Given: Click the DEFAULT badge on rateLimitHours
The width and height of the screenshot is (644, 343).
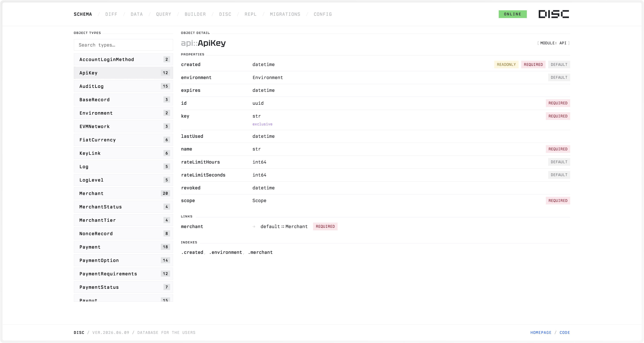Looking at the screenshot, I should click(559, 162).
